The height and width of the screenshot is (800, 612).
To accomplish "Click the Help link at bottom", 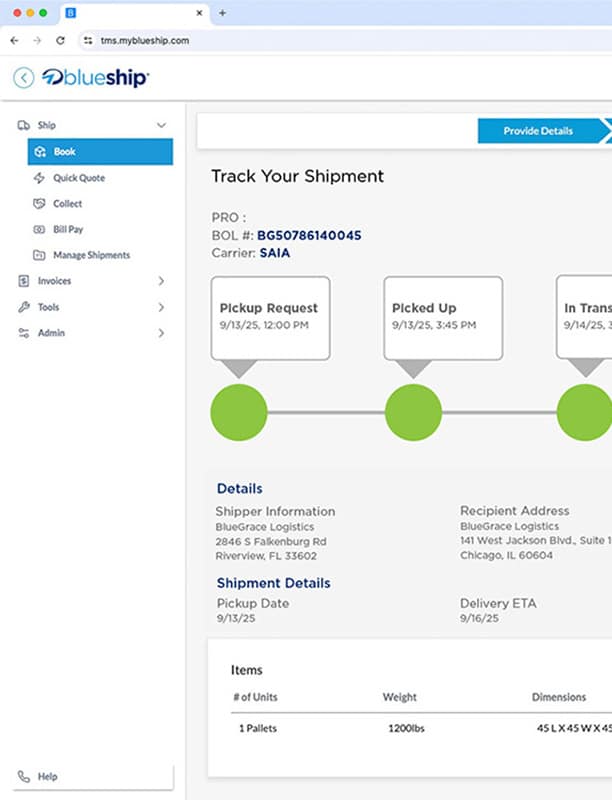I will (47, 777).
